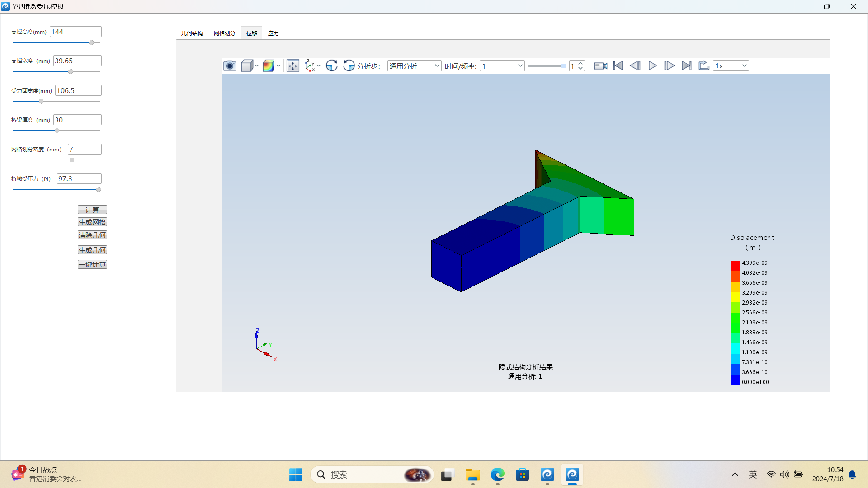Click the XYZ coordinate triad in viewport

click(x=265, y=345)
